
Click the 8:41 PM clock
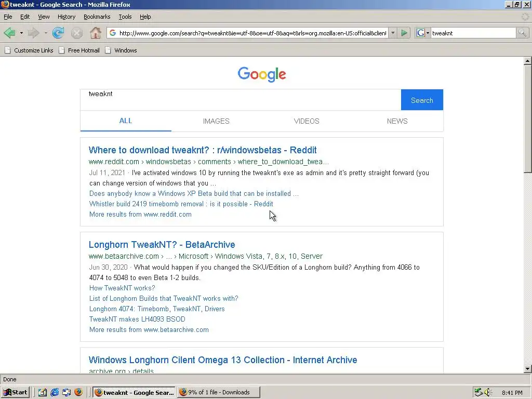pos(512,393)
